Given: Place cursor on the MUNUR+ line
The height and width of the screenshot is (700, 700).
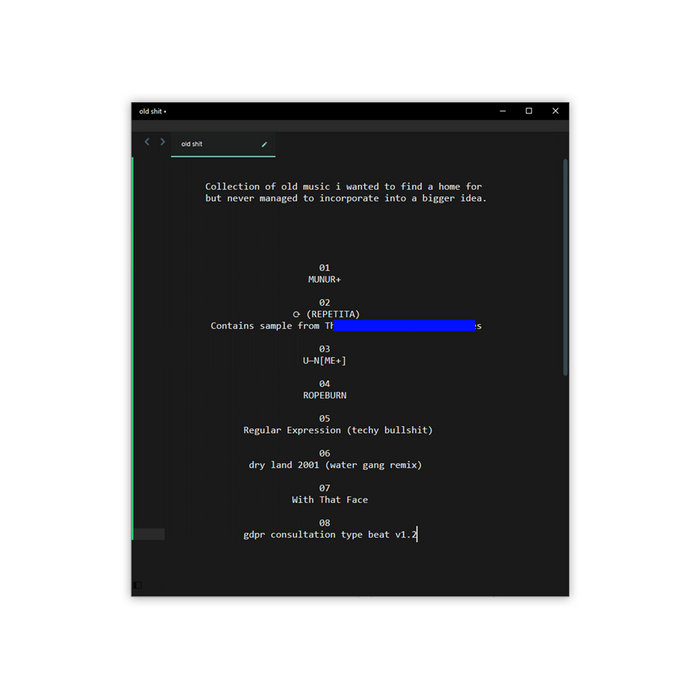Looking at the screenshot, I should click(324, 280).
